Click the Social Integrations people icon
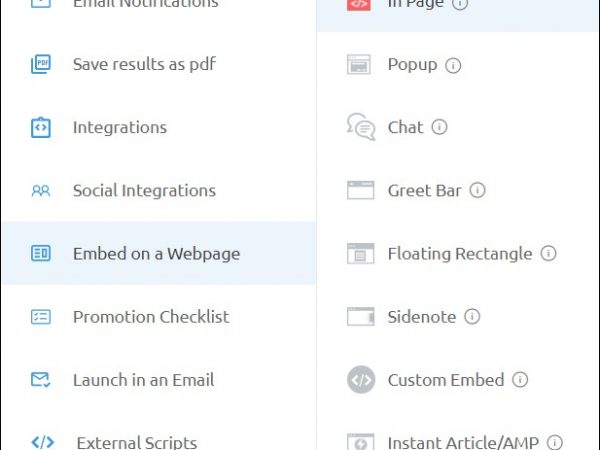The image size is (600, 450). (40, 190)
